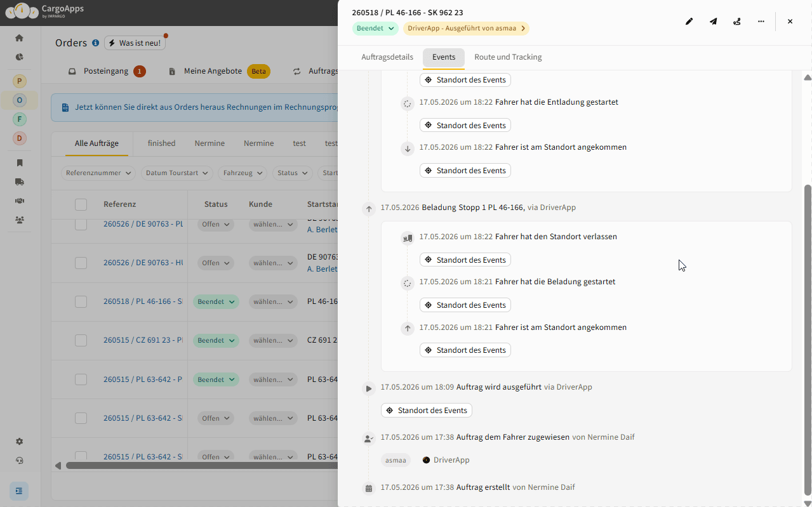Tick checkbox for Beendet order 260515 / PL 63-642 - P
Screen dimensions: 812x507
pos(81,379)
